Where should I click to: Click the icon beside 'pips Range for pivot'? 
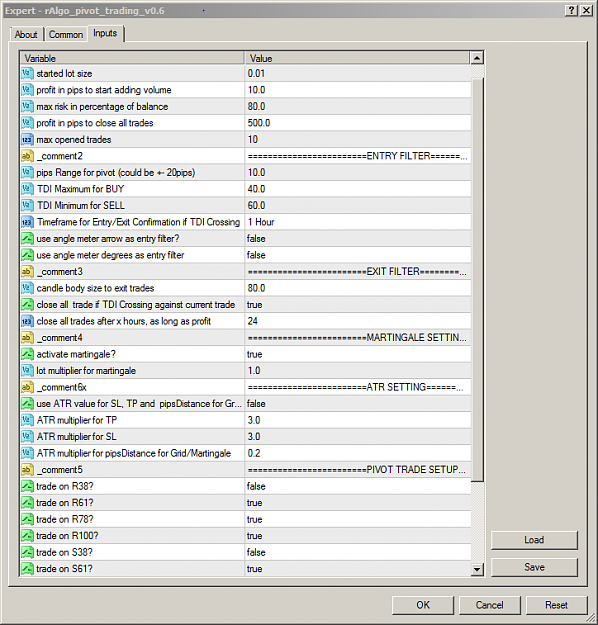coord(27,172)
